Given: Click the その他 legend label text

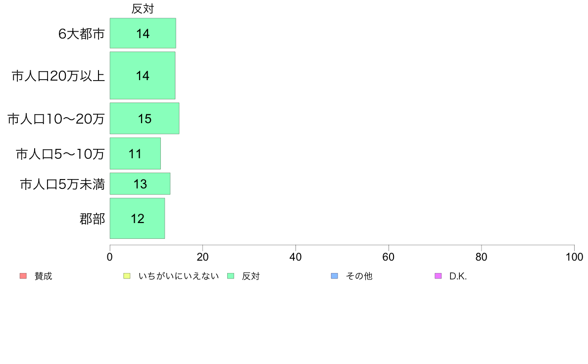Looking at the screenshot, I should pos(359,276).
